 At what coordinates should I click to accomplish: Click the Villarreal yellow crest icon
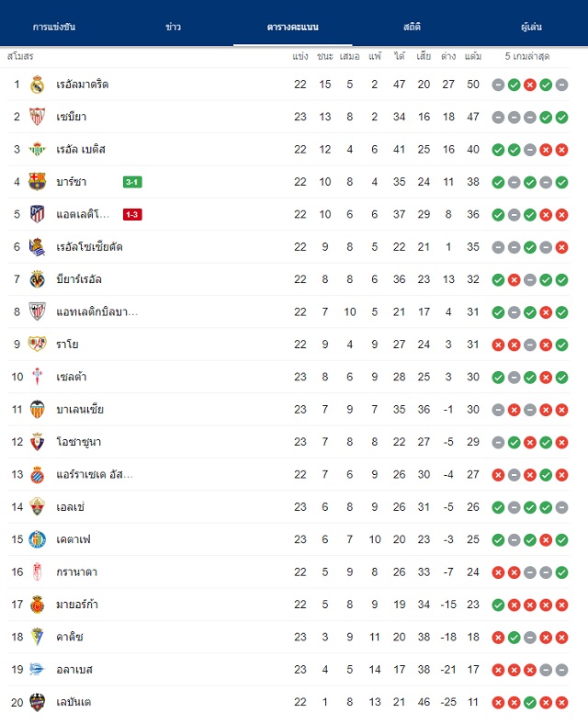coord(37,279)
